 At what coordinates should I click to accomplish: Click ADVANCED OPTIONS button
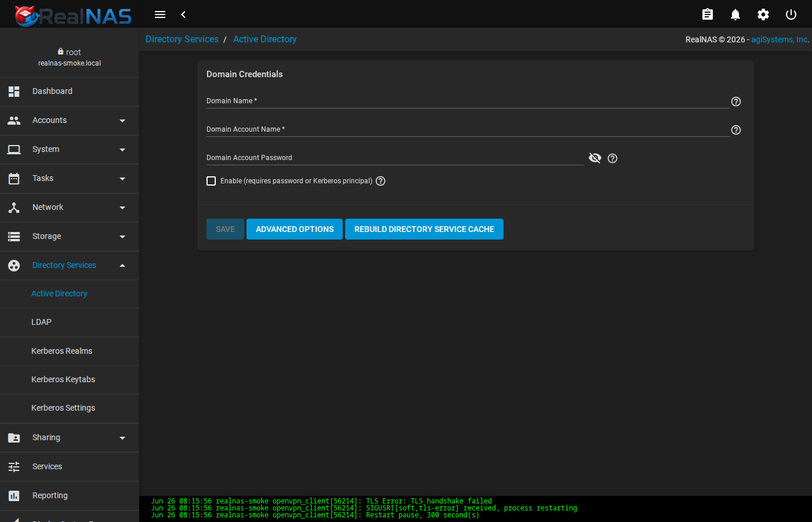coord(295,229)
